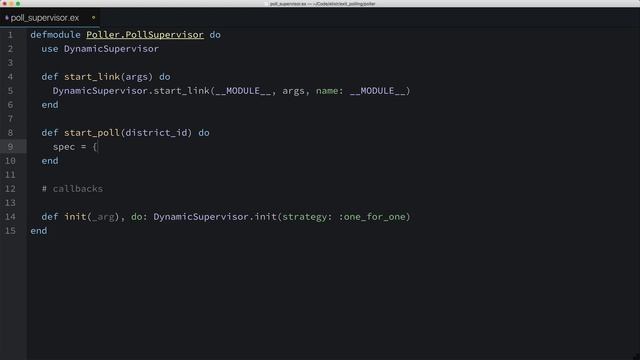Click 'defmodule' keyword on line 1
This screenshot has width=640, height=360.
56,35
